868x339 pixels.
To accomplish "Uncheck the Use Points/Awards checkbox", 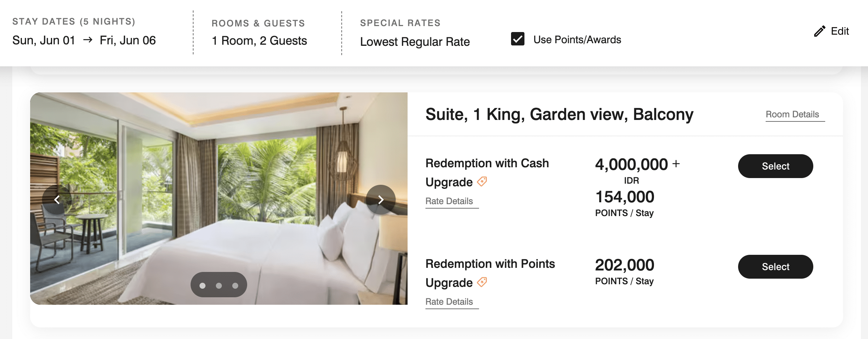I will tap(518, 39).
